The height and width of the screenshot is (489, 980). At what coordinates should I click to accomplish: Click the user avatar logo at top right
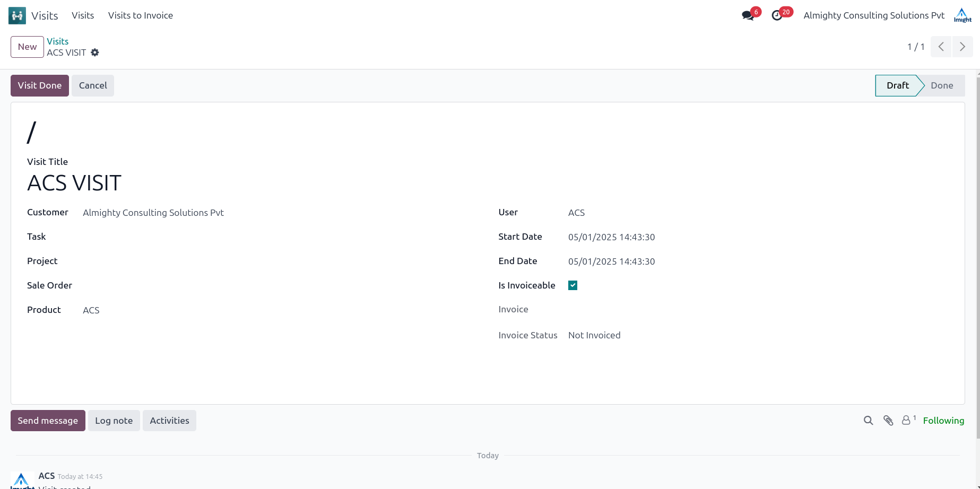(x=962, y=15)
